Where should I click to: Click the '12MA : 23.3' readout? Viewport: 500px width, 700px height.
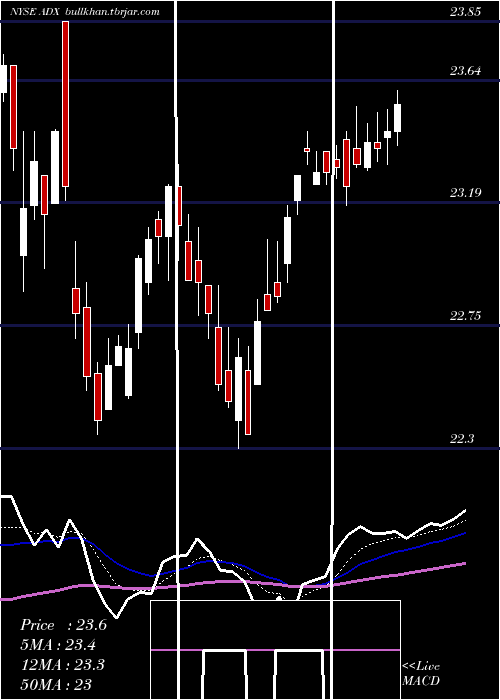click(62, 665)
